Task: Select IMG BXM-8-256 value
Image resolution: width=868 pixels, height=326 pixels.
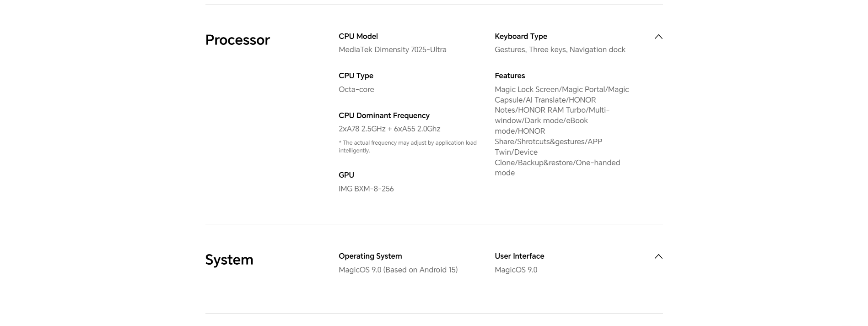Action: click(366, 189)
